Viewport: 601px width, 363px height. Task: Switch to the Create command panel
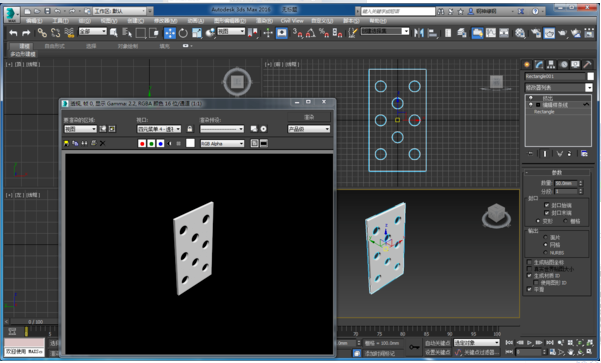coord(527,64)
